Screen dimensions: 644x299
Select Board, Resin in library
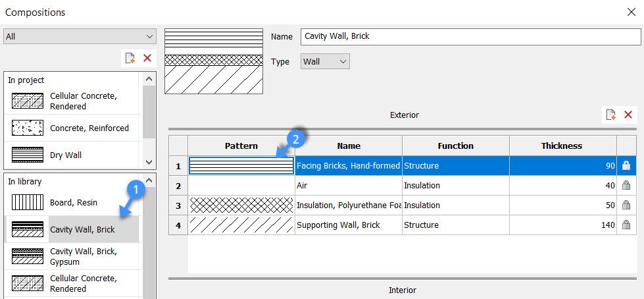click(72, 202)
